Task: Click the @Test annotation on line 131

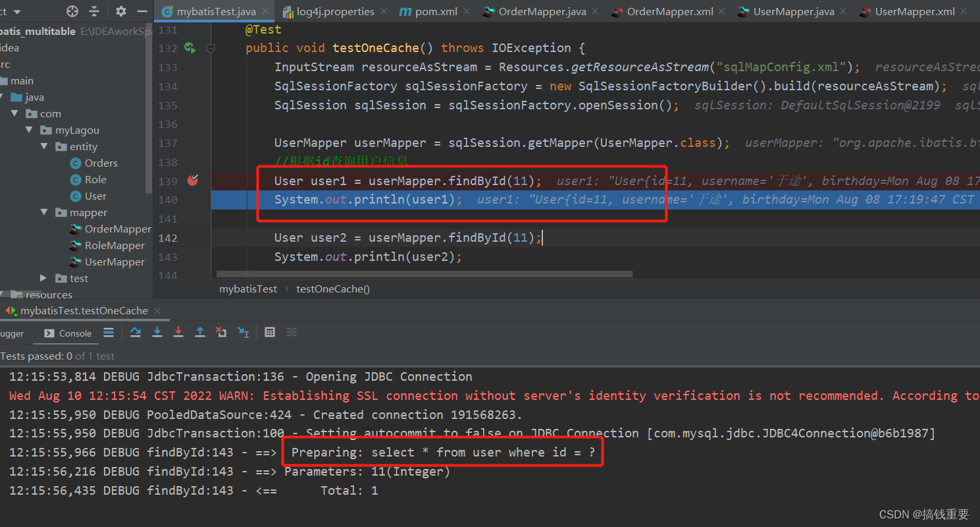Action: coord(263,30)
